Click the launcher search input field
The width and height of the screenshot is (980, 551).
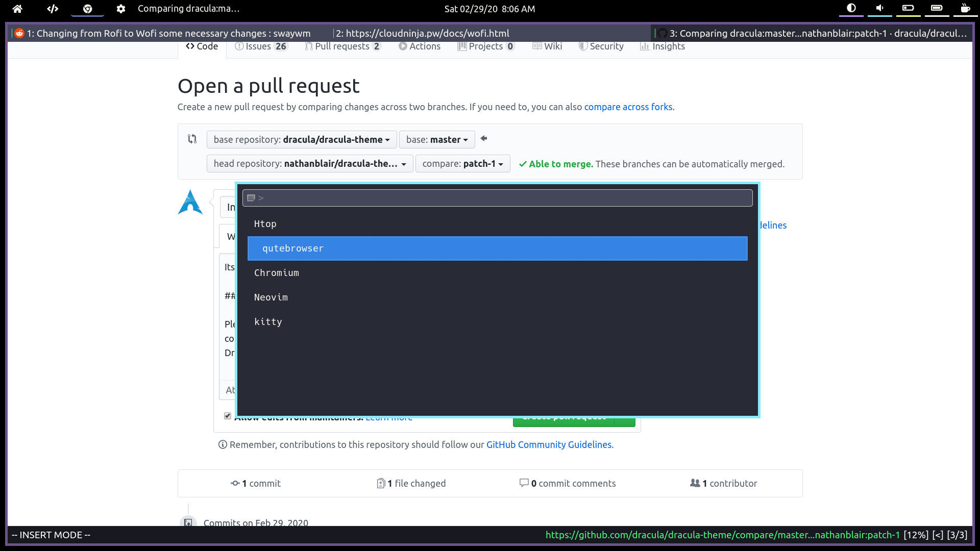point(497,198)
